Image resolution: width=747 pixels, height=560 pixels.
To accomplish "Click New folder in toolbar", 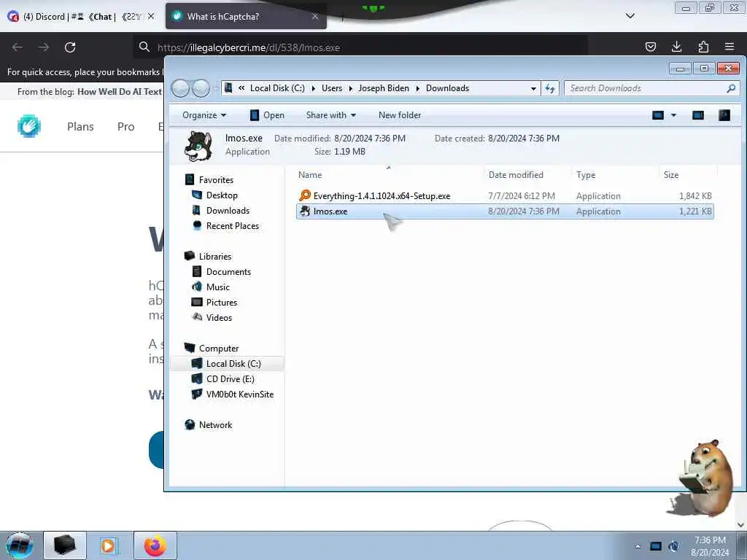I will [x=400, y=115].
